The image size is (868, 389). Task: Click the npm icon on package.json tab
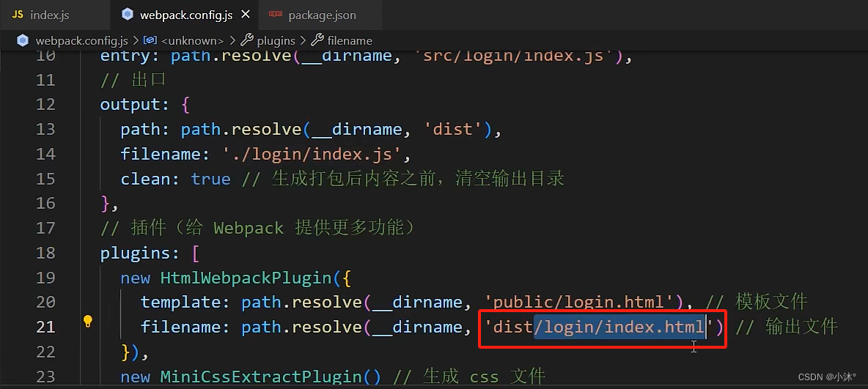point(275,15)
